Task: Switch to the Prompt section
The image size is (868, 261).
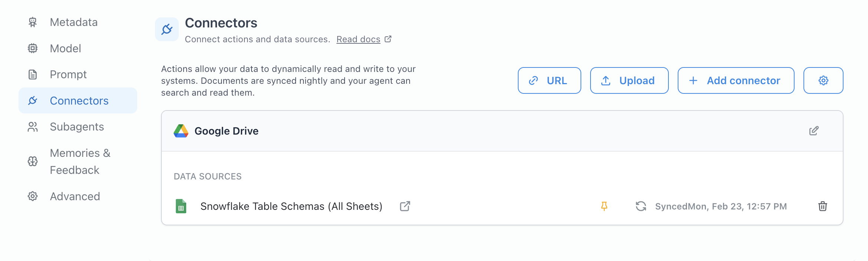Action: point(68,75)
